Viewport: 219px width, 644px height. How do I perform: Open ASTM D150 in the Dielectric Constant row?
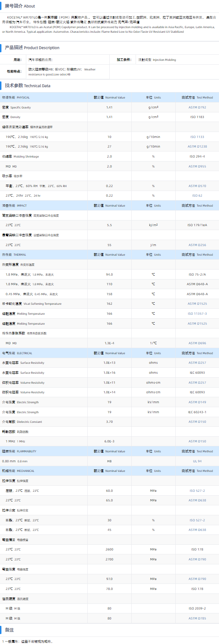pyautogui.click(x=197, y=422)
